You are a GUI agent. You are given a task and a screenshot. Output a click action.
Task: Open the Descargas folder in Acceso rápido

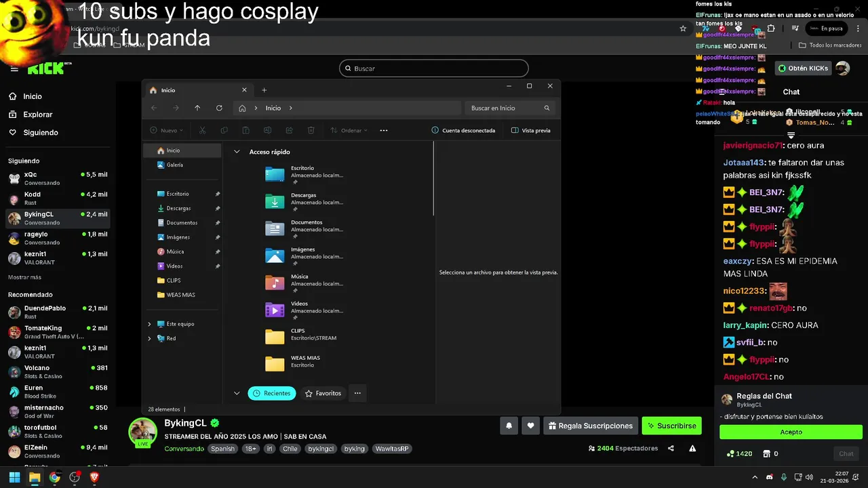[304, 201]
